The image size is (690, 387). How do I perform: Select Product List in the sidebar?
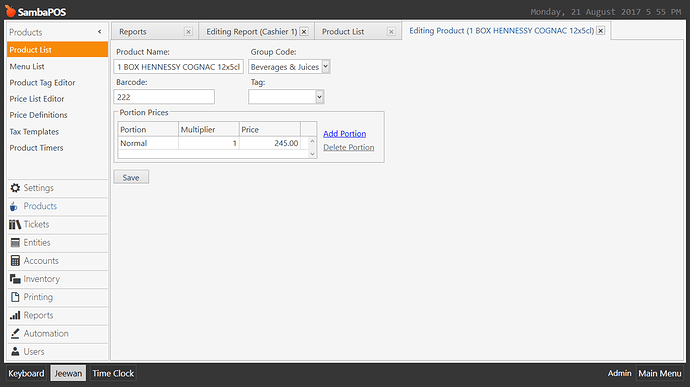pyautogui.click(x=57, y=50)
